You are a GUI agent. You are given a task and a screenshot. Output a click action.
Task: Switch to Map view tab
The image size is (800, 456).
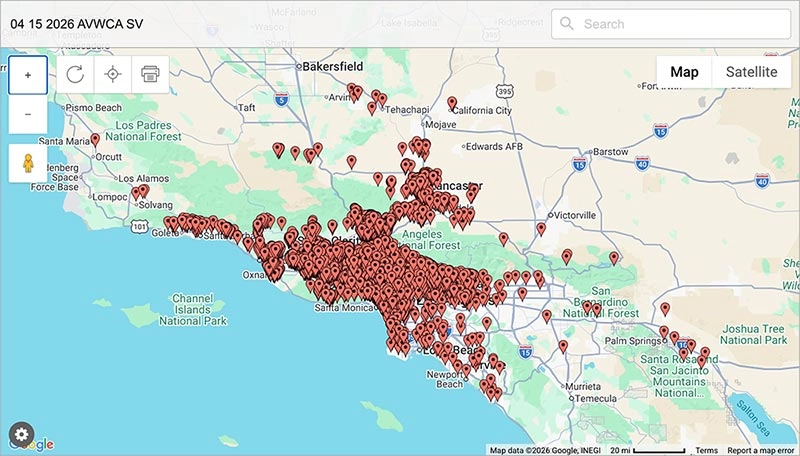click(684, 72)
